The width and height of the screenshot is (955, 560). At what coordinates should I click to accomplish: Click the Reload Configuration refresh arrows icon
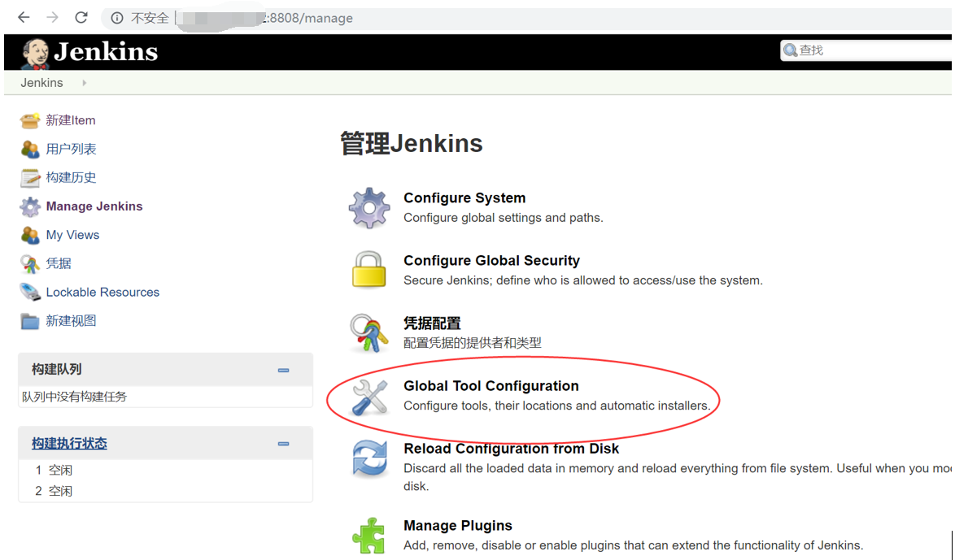click(369, 458)
